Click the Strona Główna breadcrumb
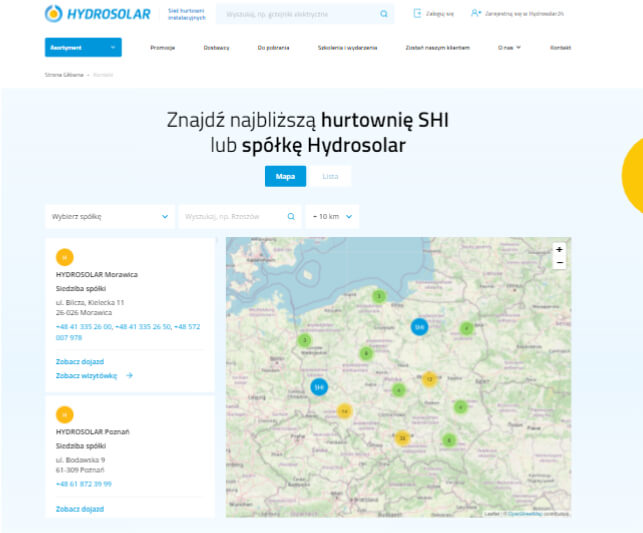Viewport: 643px width, 533px height. (x=64, y=75)
